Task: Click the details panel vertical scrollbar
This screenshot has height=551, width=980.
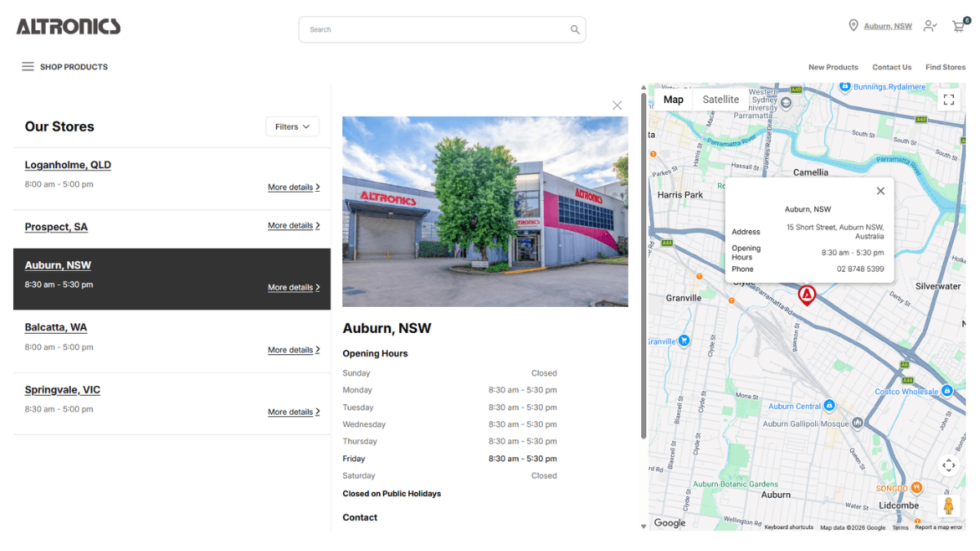Action: coord(644,265)
